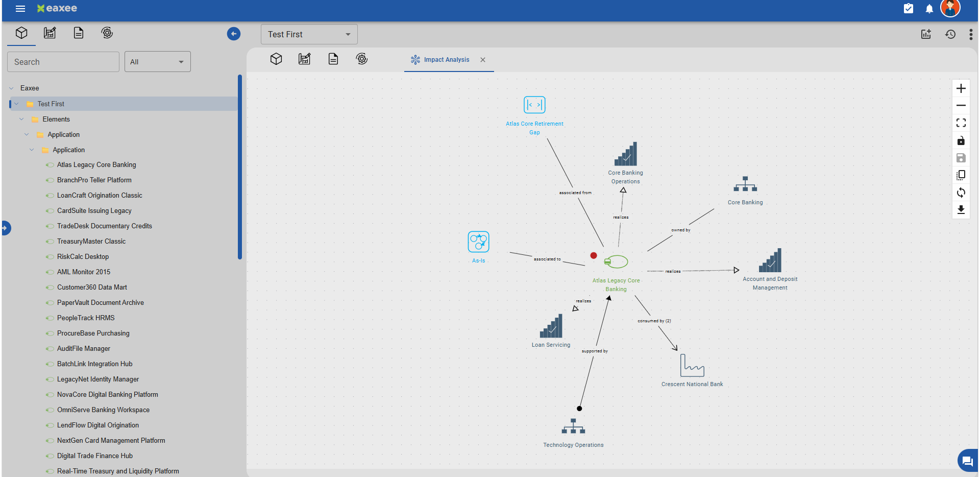The height and width of the screenshot is (477, 980).
Task: Open the All filter dropdown
Action: pos(158,62)
